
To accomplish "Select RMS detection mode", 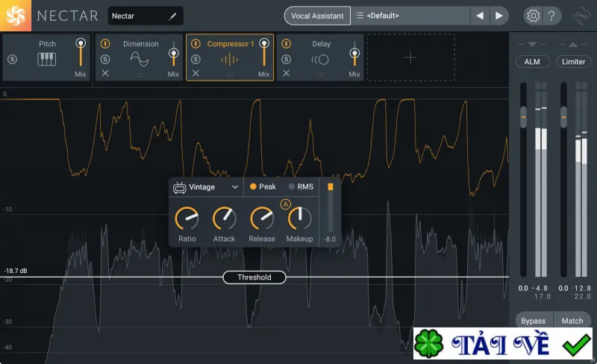I will (x=301, y=186).
